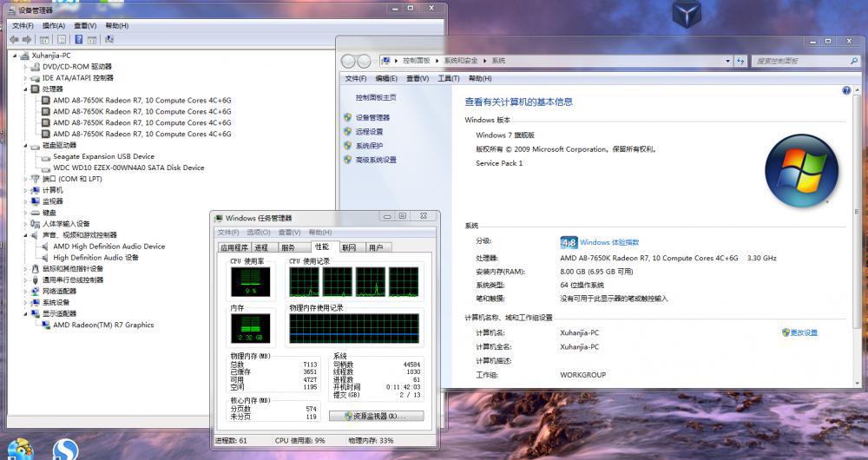868x460 pixels.
Task: Click shield icon next to 远程设置 link
Action: click(348, 132)
